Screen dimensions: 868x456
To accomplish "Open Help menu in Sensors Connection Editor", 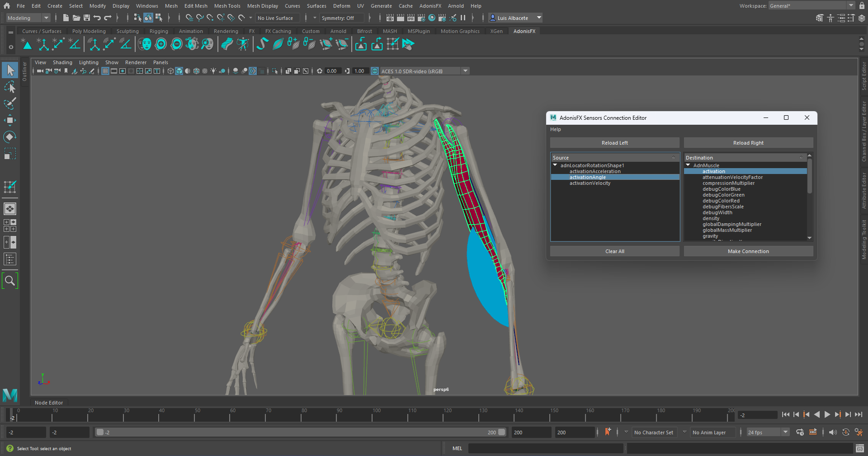I will click(x=556, y=129).
